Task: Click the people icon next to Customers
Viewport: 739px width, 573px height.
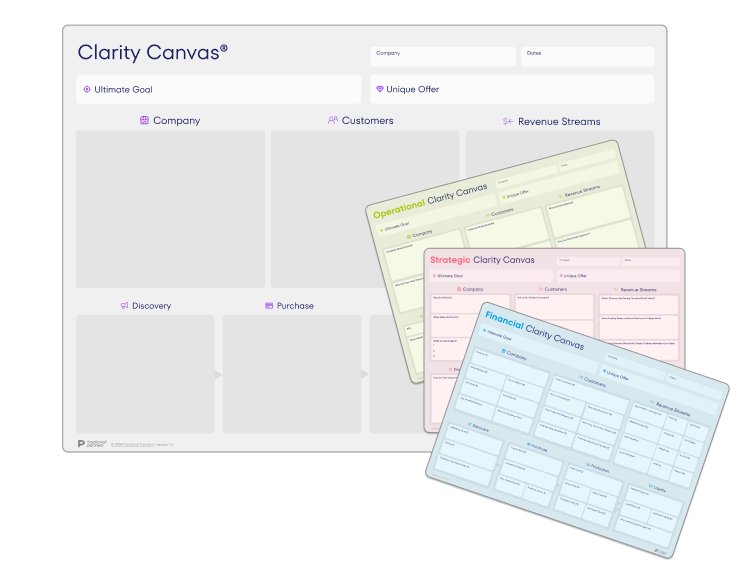Action: (333, 120)
